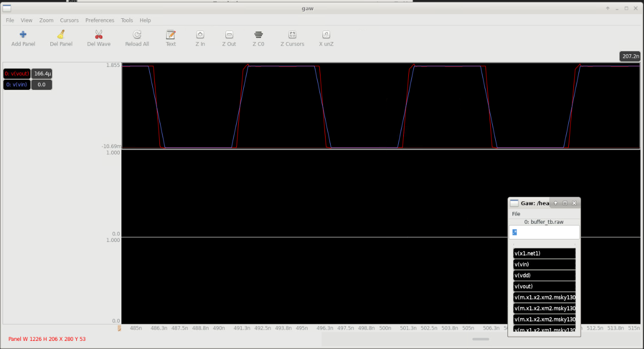Open the Zoom menu

point(46,20)
